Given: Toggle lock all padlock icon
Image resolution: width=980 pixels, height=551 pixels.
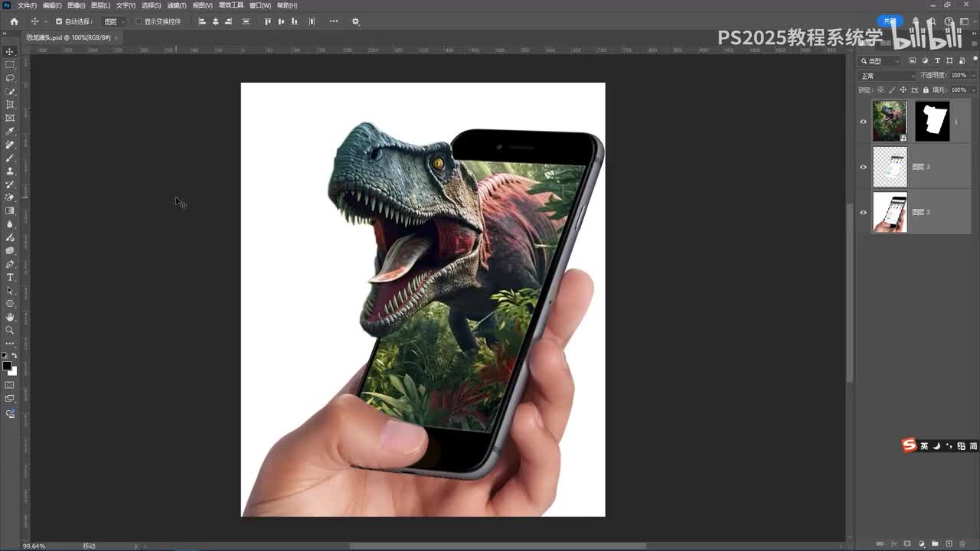Looking at the screenshot, I should click(926, 90).
